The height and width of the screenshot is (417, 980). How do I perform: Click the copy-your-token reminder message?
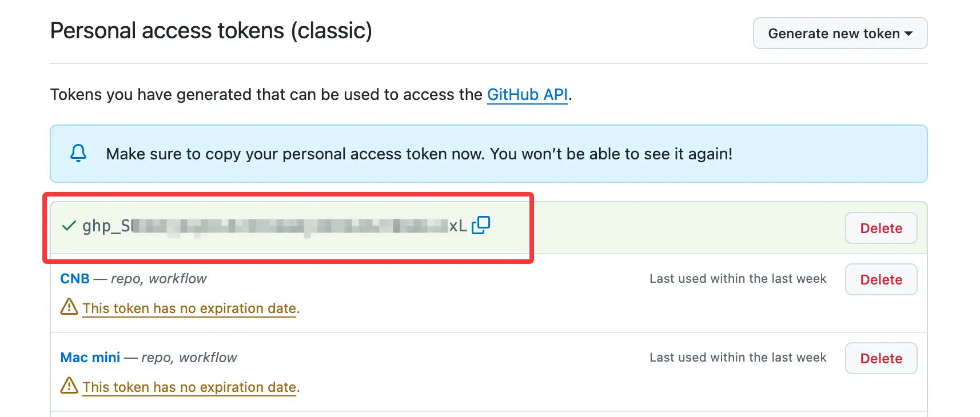[419, 154]
